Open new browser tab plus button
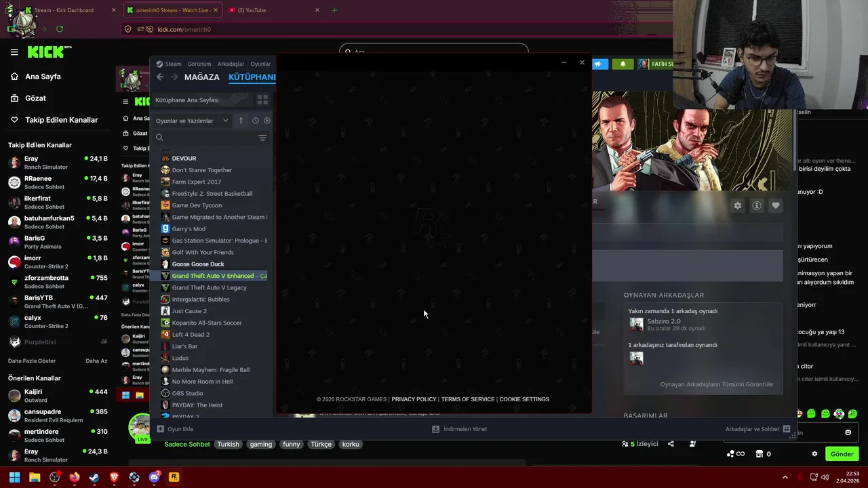The height and width of the screenshot is (488, 868). [x=334, y=10]
